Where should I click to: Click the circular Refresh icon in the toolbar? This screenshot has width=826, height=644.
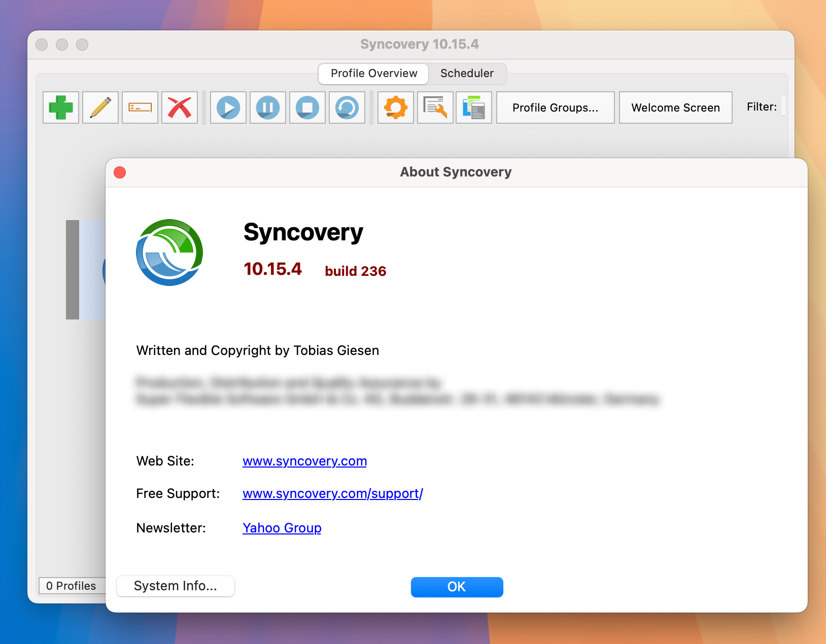(347, 108)
